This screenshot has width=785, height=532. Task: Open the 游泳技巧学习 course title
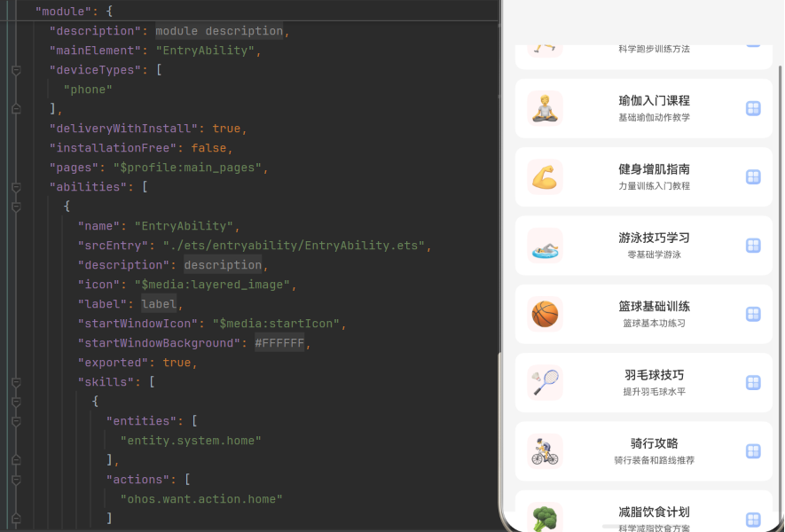click(x=654, y=238)
